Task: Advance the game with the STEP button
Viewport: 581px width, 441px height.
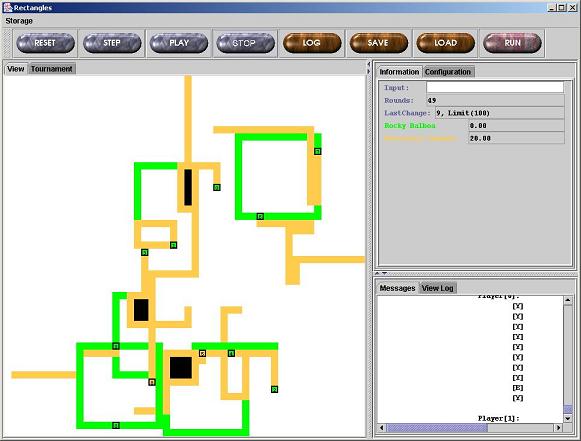Action: pyautogui.click(x=112, y=43)
